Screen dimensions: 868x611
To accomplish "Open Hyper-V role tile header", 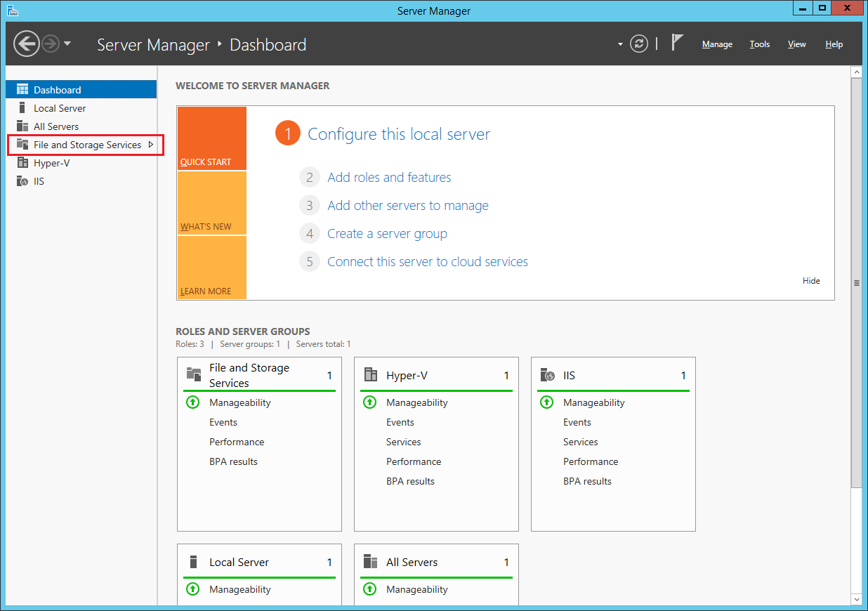I will coord(436,375).
